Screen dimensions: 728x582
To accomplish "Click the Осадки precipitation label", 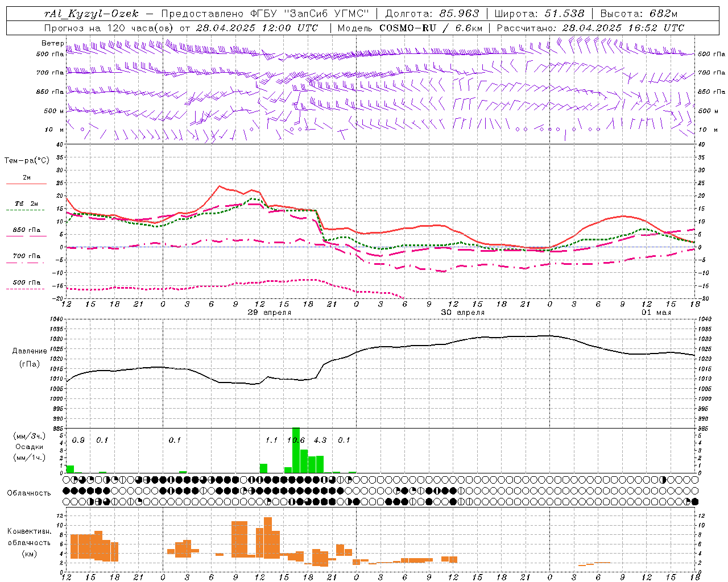I will point(29,447).
